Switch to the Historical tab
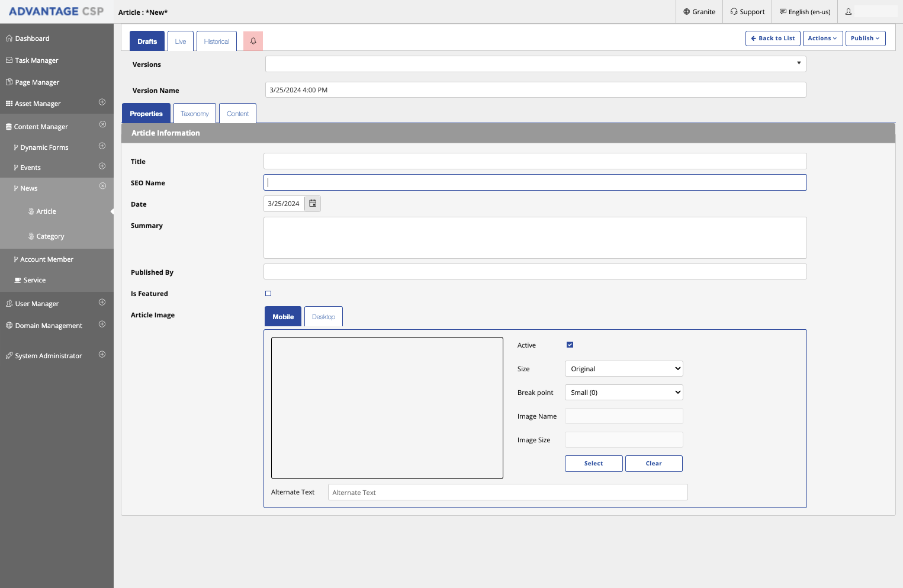The width and height of the screenshot is (903, 588). [217, 41]
